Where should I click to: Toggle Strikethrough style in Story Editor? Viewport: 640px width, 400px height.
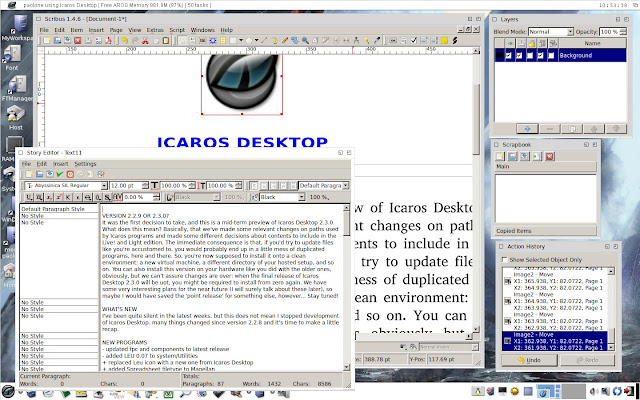tap(87, 197)
